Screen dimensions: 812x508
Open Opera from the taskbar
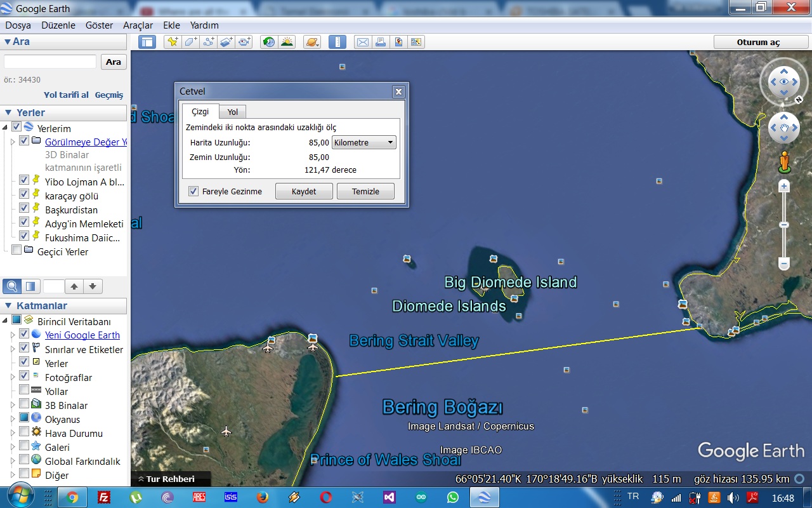[x=326, y=497]
